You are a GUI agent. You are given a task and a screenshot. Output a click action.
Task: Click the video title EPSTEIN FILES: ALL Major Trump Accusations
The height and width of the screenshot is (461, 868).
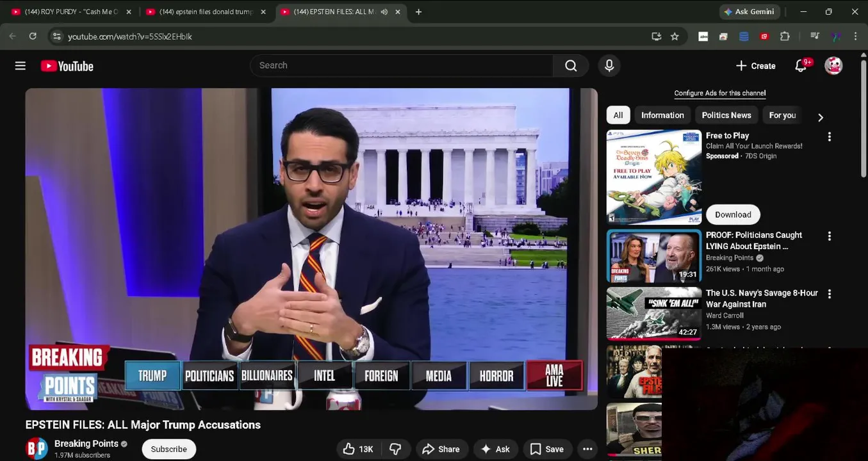click(143, 425)
